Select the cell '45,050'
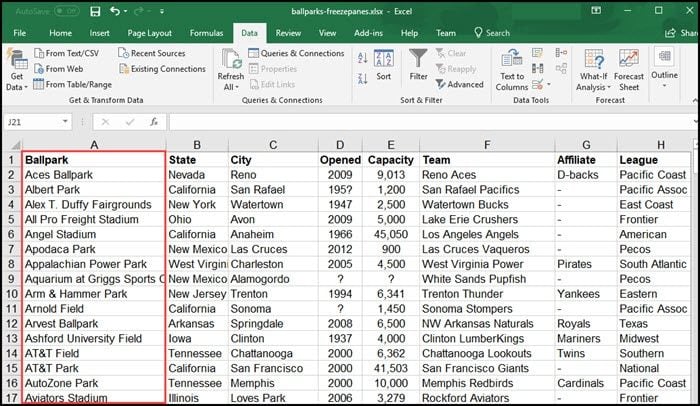Image resolution: width=700 pixels, height=406 pixels. coord(391,234)
